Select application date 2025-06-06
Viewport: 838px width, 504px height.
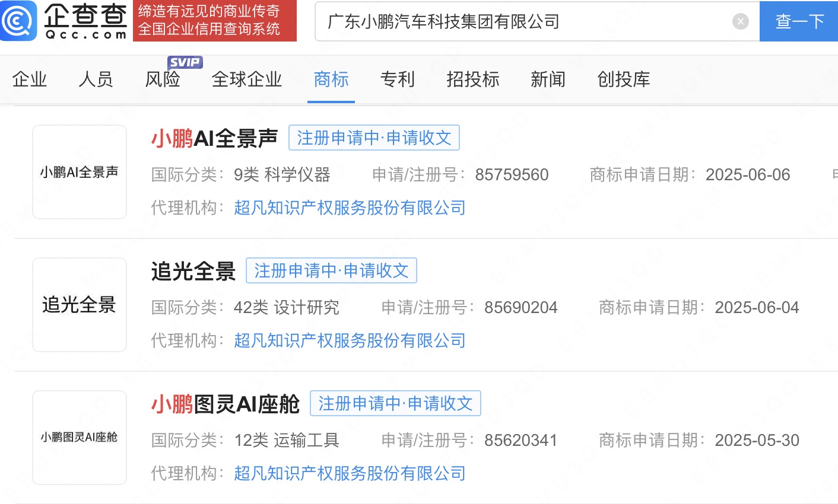pyautogui.click(x=748, y=175)
